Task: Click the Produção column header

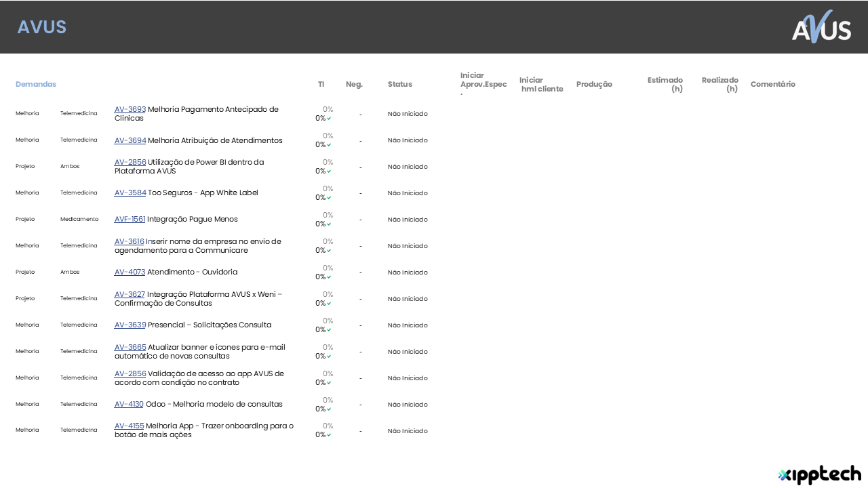Action: click(594, 84)
